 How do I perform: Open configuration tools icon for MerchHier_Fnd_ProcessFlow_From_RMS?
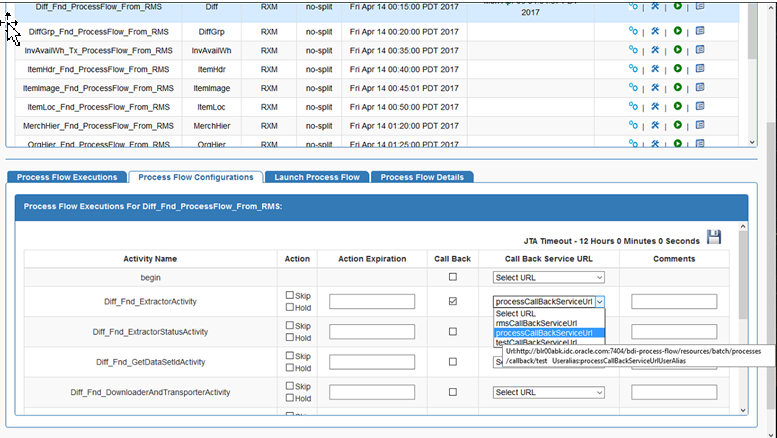point(655,125)
